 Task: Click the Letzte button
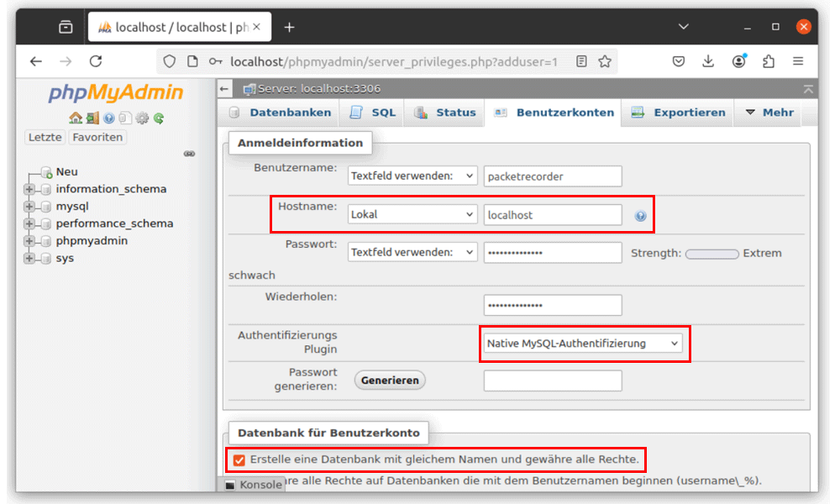coord(45,137)
